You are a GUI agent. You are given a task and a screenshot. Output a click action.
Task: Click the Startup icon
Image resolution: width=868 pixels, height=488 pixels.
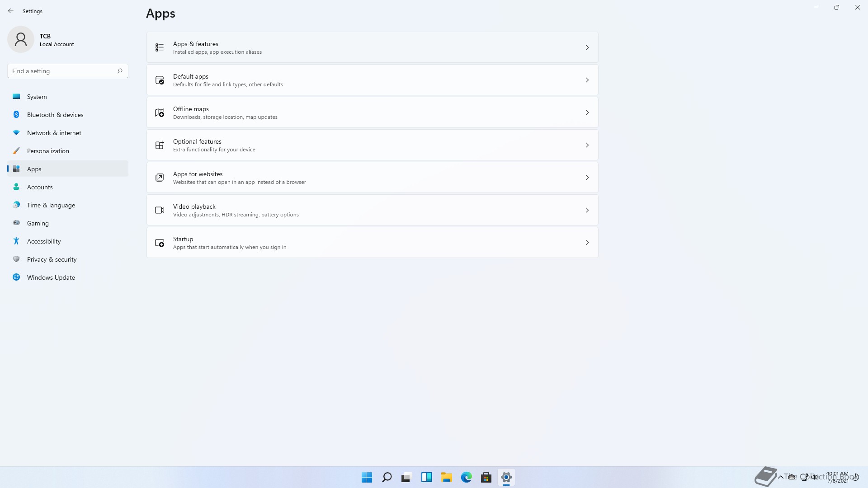point(160,243)
